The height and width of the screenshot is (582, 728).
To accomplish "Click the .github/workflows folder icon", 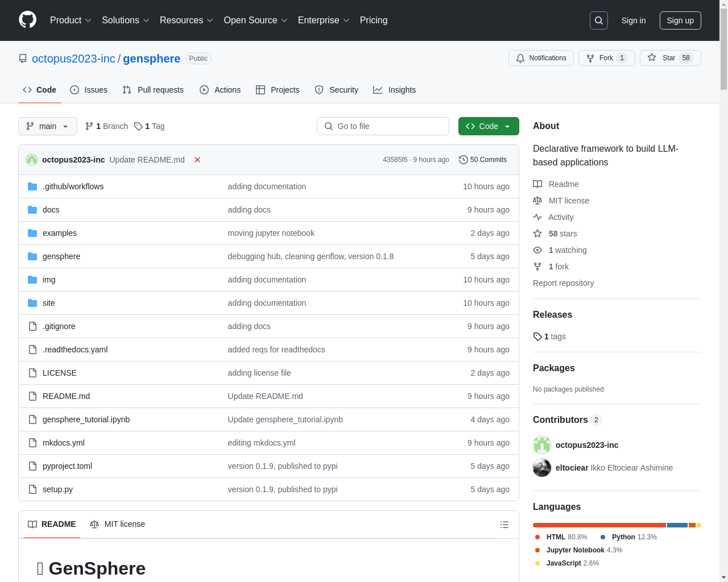I will (32, 186).
